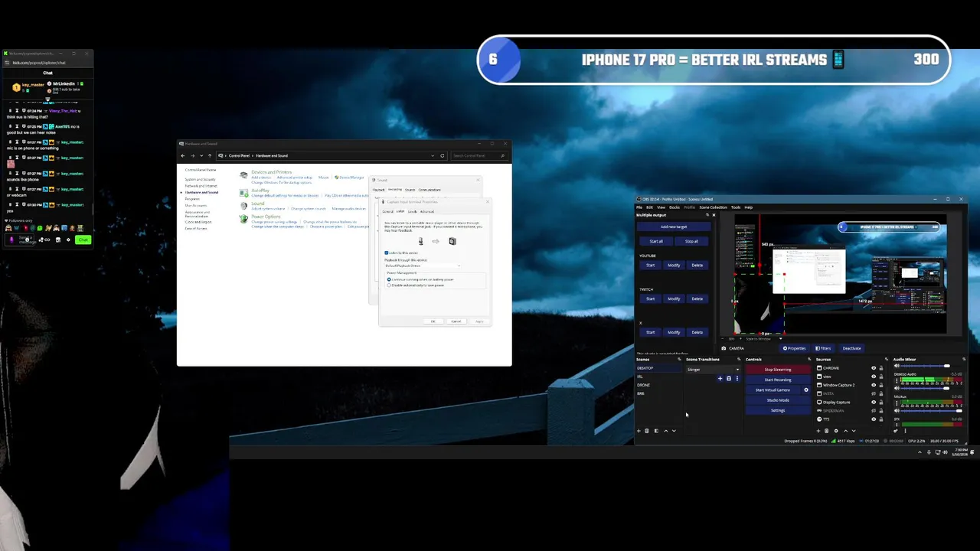Show the hidden INSTA source
Viewport: 980px width, 551px height.
(874, 393)
